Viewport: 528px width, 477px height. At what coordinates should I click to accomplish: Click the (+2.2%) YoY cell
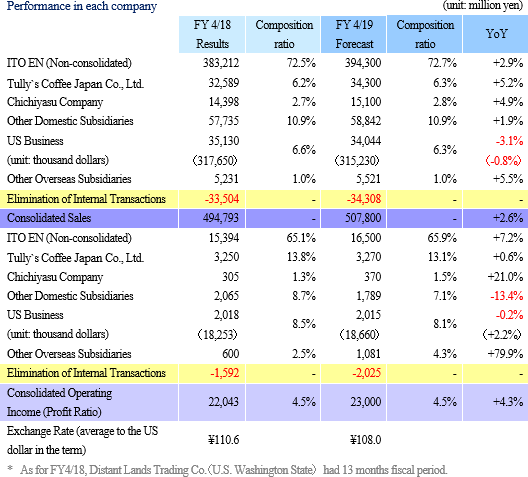pos(502,335)
